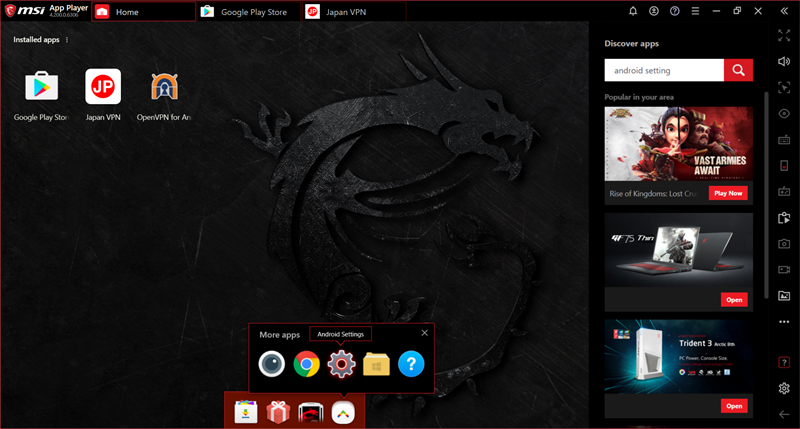Start screen recording with the video icon
The width and height of the screenshot is (800, 429).
(784, 269)
